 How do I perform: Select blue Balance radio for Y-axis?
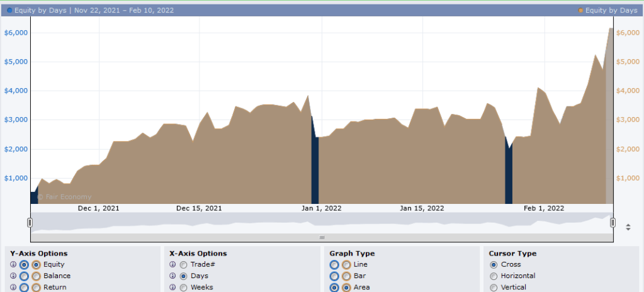[24, 276]
